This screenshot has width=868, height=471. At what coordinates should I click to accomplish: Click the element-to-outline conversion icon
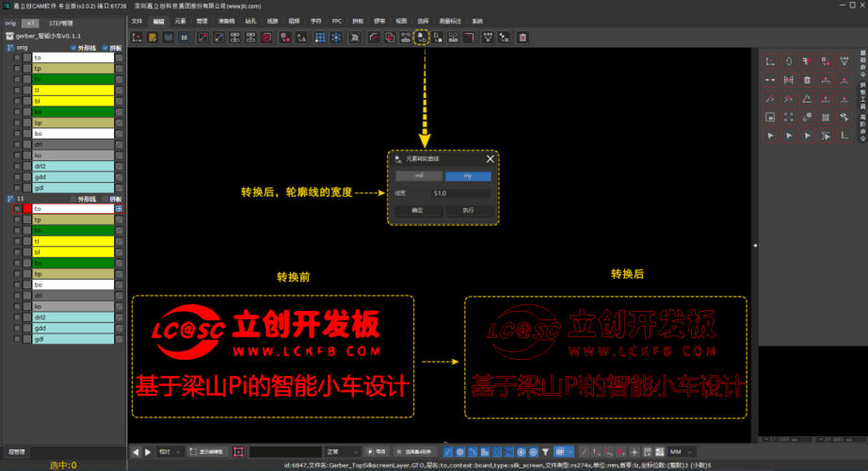[x=421, y=38]
